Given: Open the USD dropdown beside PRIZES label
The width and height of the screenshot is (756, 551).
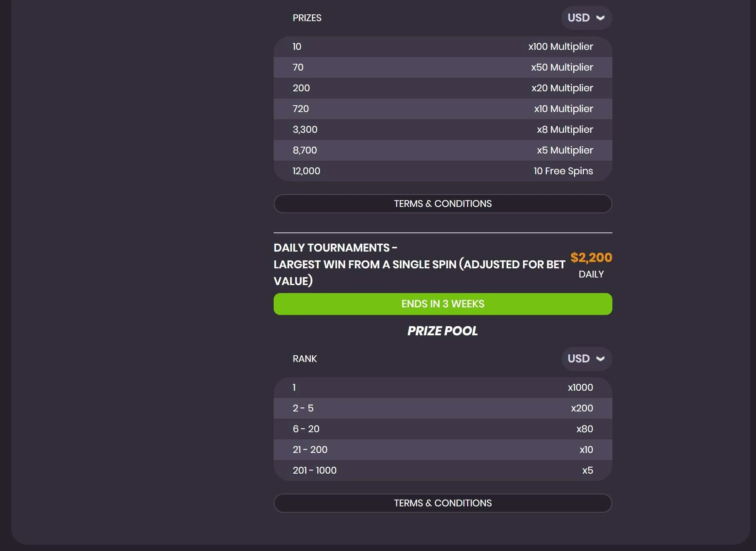Looking at the screenshot, I should tap(586, 18).
